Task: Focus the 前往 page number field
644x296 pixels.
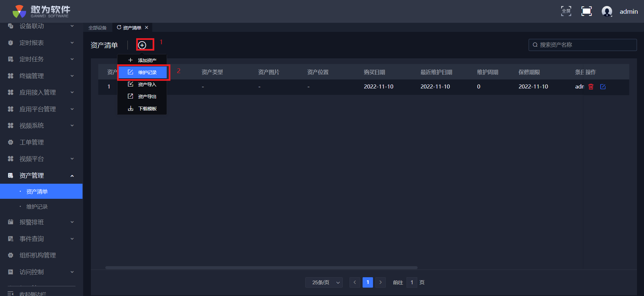Action: 412,283
